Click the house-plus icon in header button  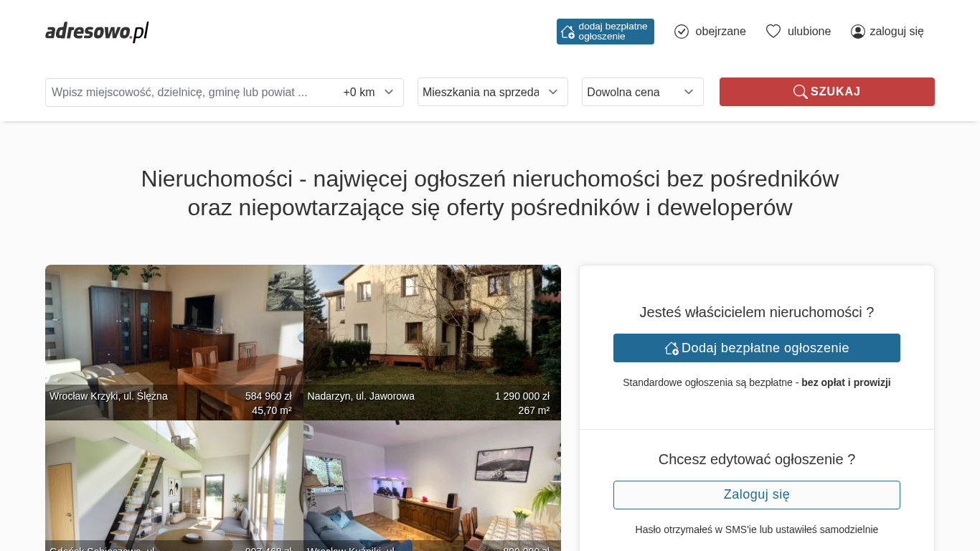[567, 32]
